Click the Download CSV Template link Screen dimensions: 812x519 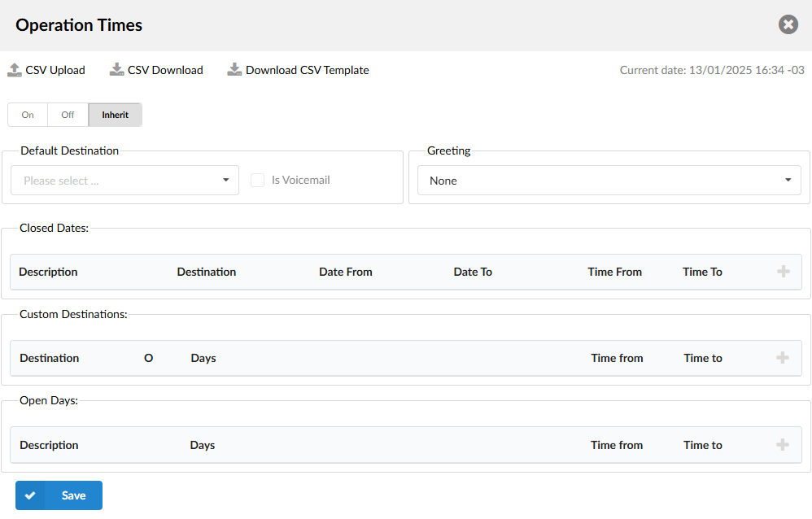point(308,70)
